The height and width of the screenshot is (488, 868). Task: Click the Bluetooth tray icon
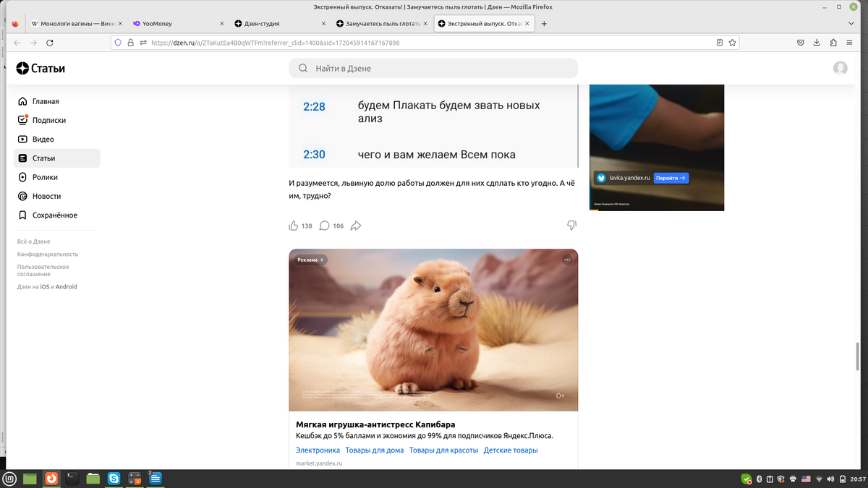pos(759,479)
